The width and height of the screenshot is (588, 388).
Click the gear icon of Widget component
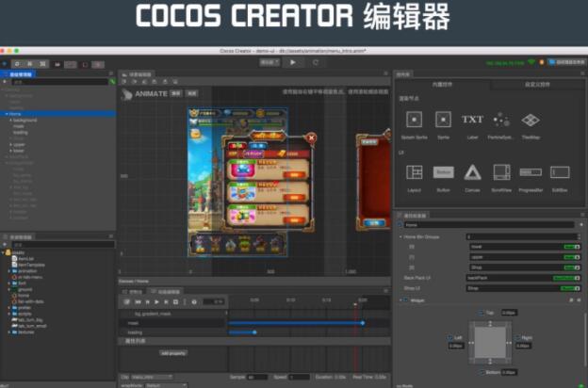580,300
